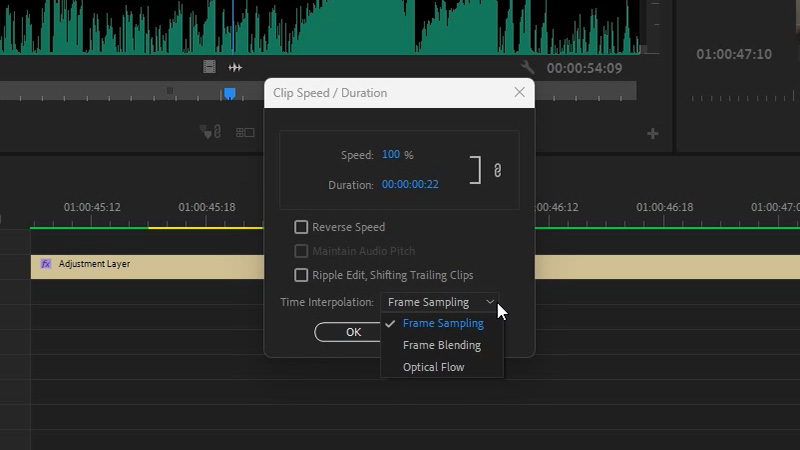Viewport: 800px width, 450px height.
Task: Click the insert/overwrite sequence icon
Action: pos(245,133)
